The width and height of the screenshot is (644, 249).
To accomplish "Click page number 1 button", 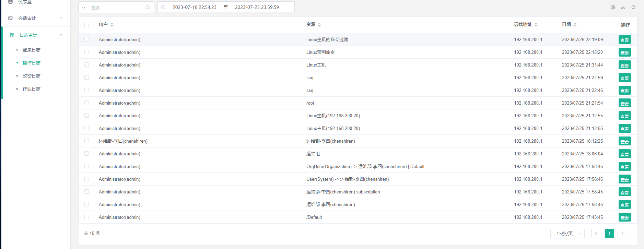I will [x=609, y=234].
